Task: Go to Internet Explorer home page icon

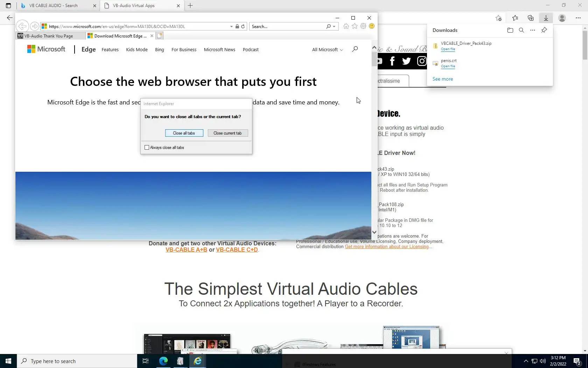Action: [x=346, y=26]
